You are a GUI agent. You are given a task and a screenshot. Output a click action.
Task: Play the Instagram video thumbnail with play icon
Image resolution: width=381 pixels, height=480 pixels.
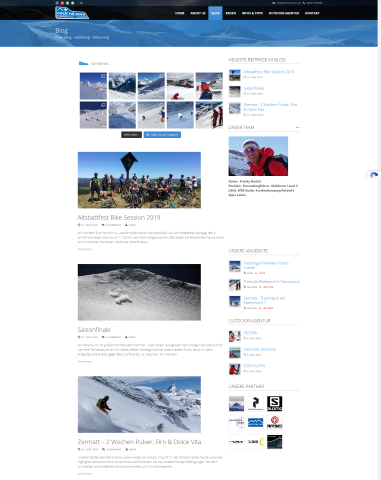pos(180,115)
